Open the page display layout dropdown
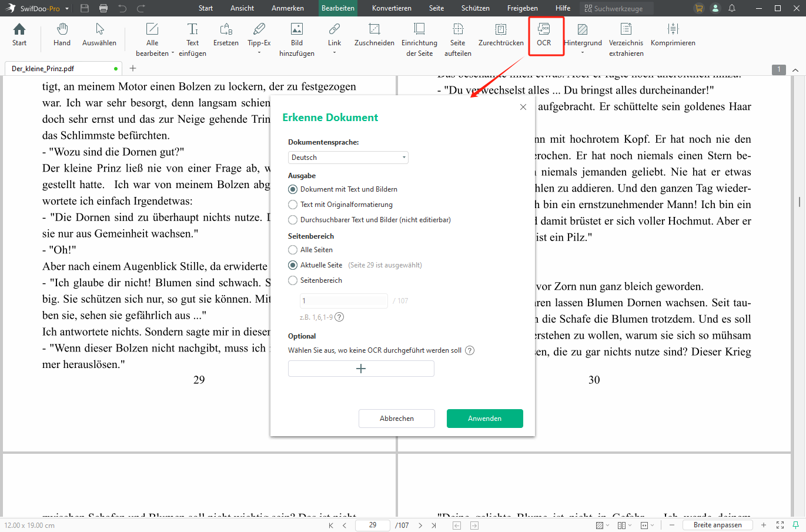 point(625,525)
